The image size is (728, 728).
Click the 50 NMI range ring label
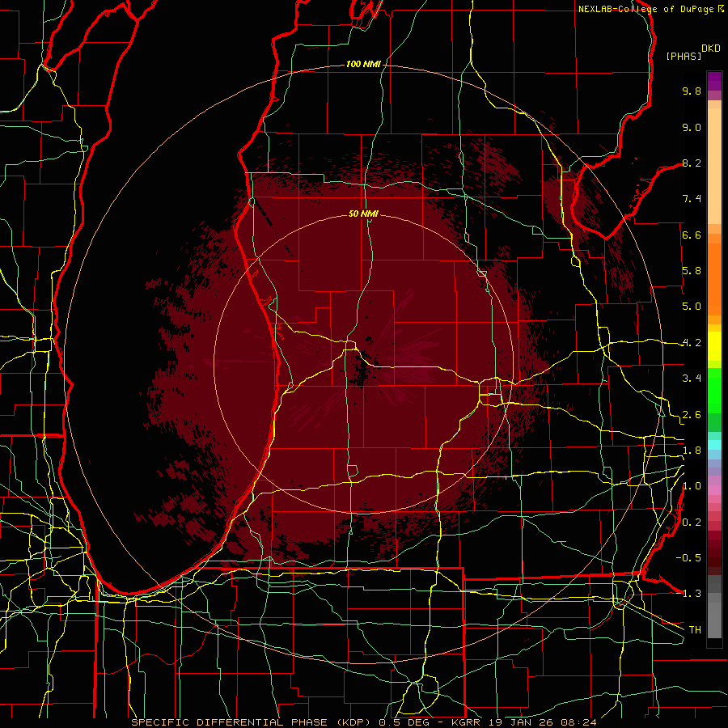363,214
